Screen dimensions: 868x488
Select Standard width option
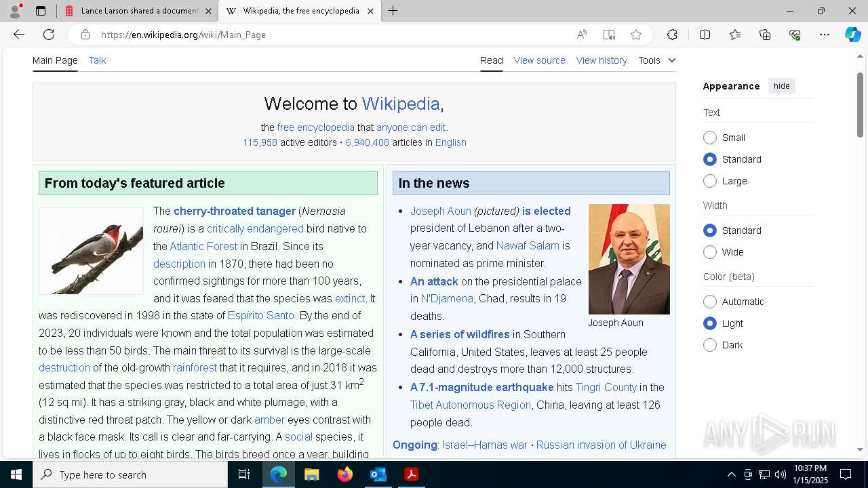pos(710,230)
